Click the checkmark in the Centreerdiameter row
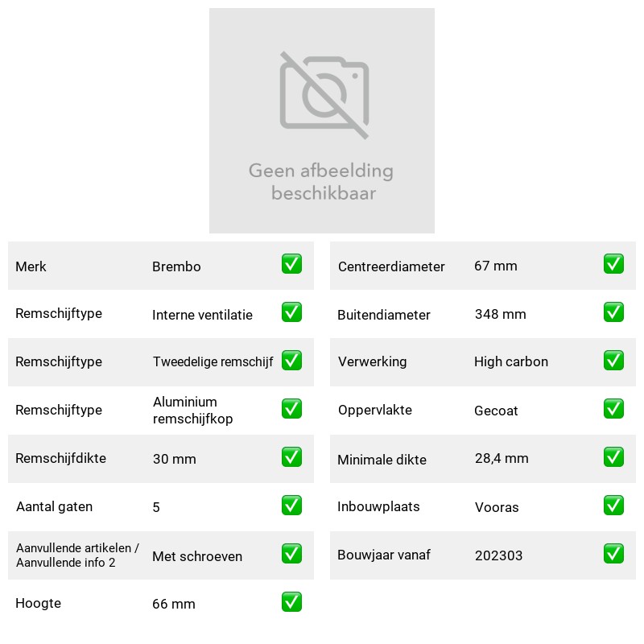Screen dimensions: 644x644 [x=613, y=264]
